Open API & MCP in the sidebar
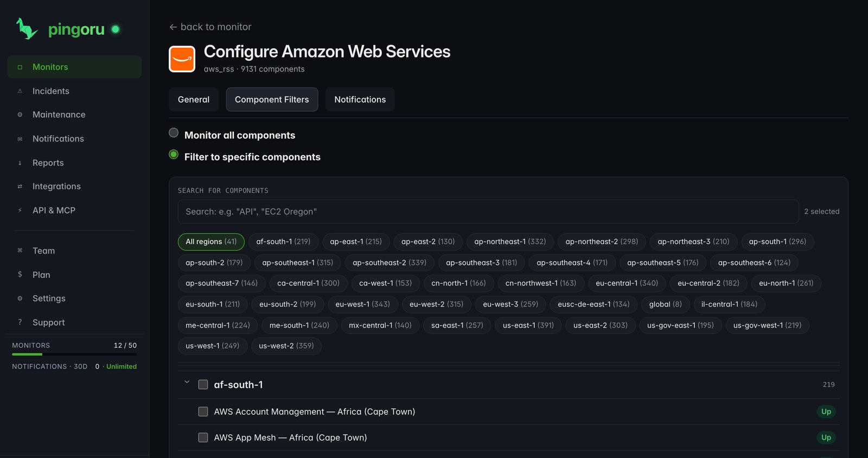This screenshot has height=458, width=868. pyautogui.click(x=74, y=211)
